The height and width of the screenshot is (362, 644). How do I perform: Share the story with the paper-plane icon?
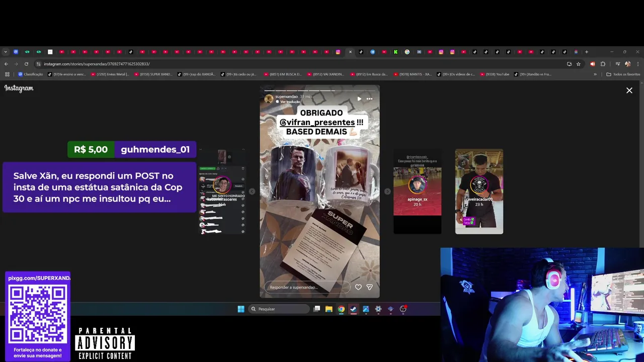369,287
